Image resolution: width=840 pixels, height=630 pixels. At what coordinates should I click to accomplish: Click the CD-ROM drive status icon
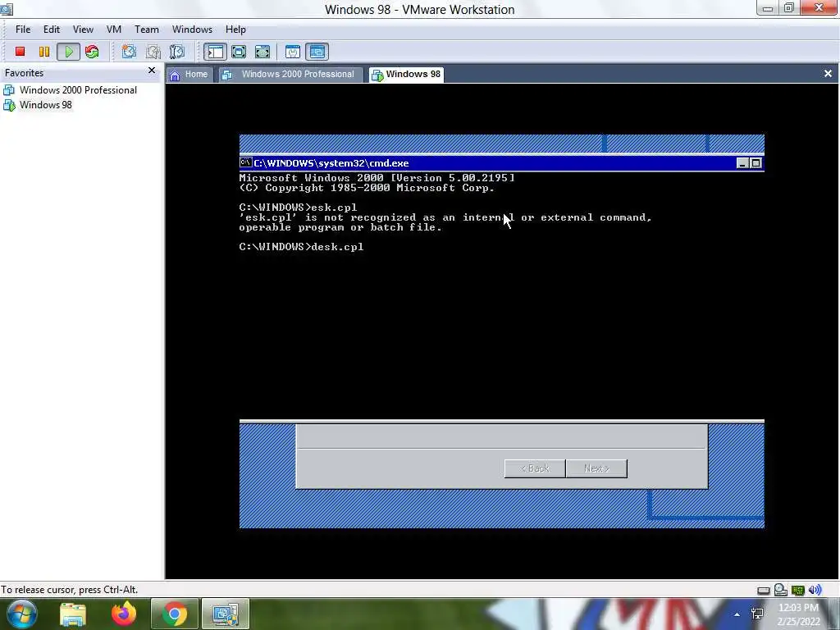pos(781,590)
